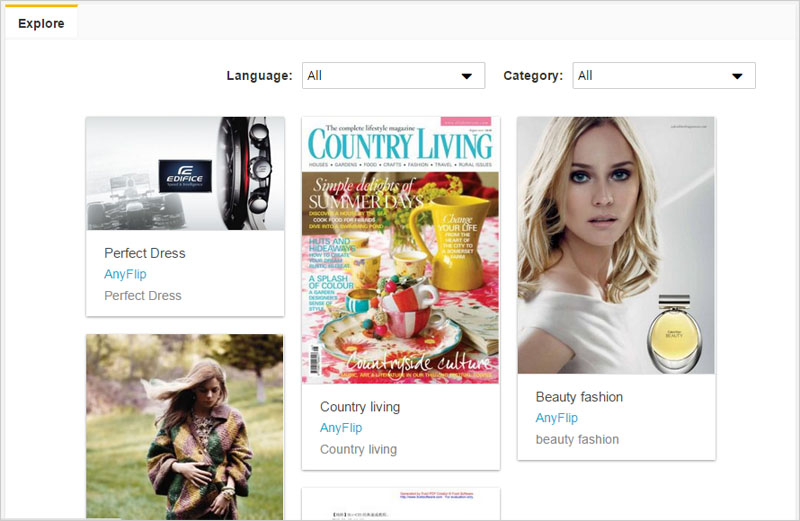
Task: Open AnyFlip link under Perfect Dress
Action: click(125, 274)
